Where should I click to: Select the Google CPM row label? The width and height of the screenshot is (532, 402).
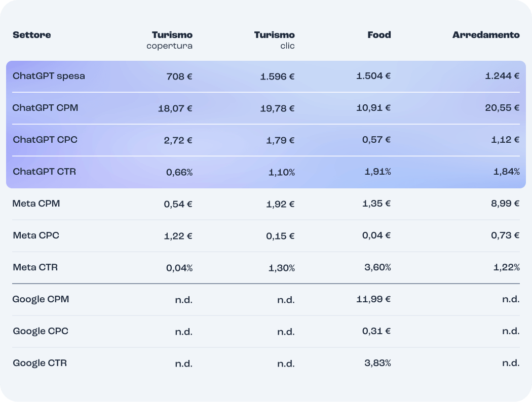[x=41, y=299]
